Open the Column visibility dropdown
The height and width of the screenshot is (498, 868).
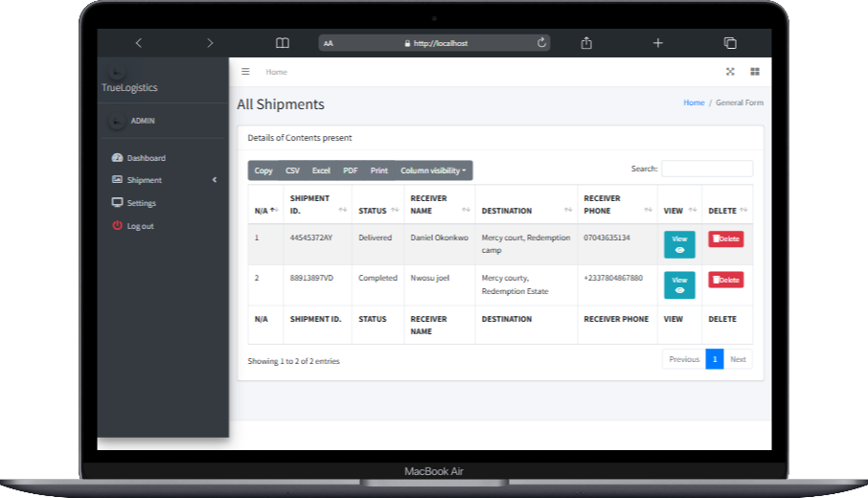433,170
